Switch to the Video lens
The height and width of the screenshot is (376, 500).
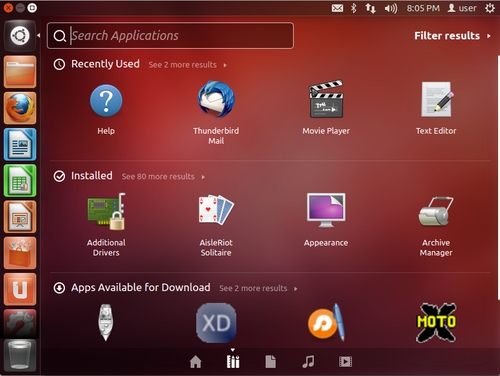[345, 362]
